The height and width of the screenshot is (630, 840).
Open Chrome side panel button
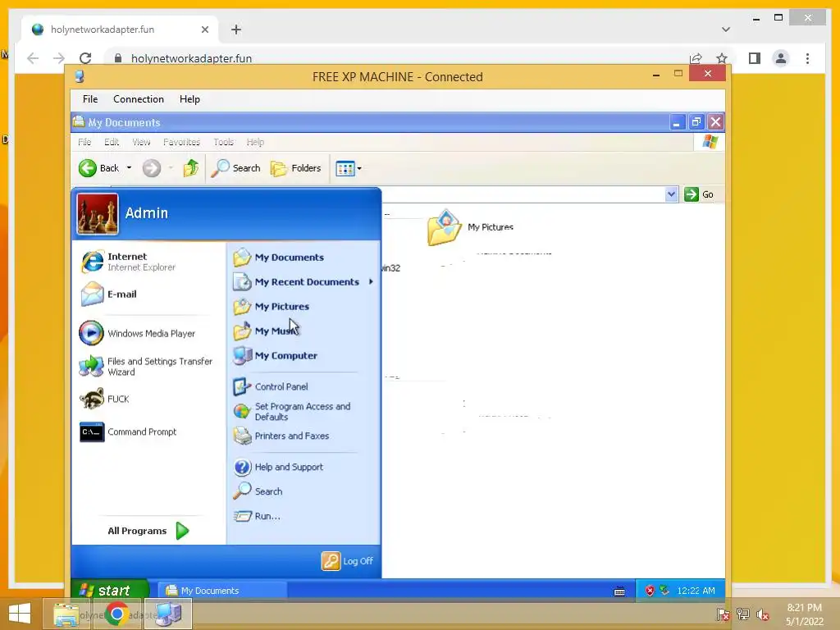(755, 58)
